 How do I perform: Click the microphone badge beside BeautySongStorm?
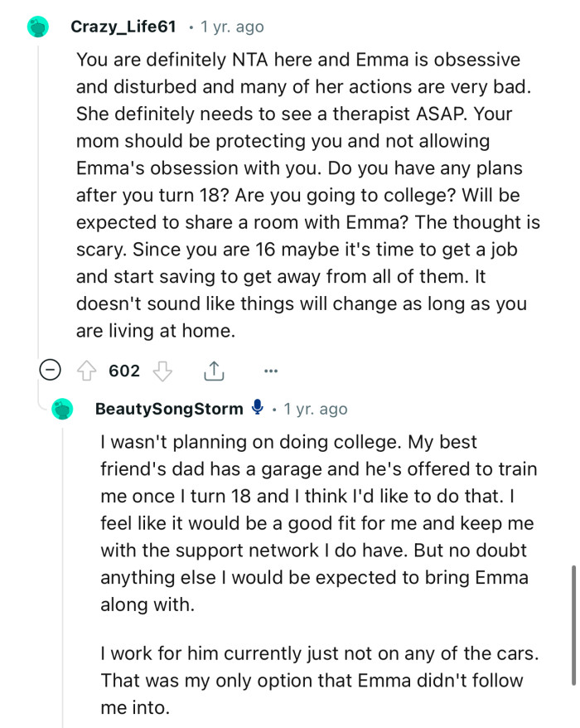pos(257,408)
